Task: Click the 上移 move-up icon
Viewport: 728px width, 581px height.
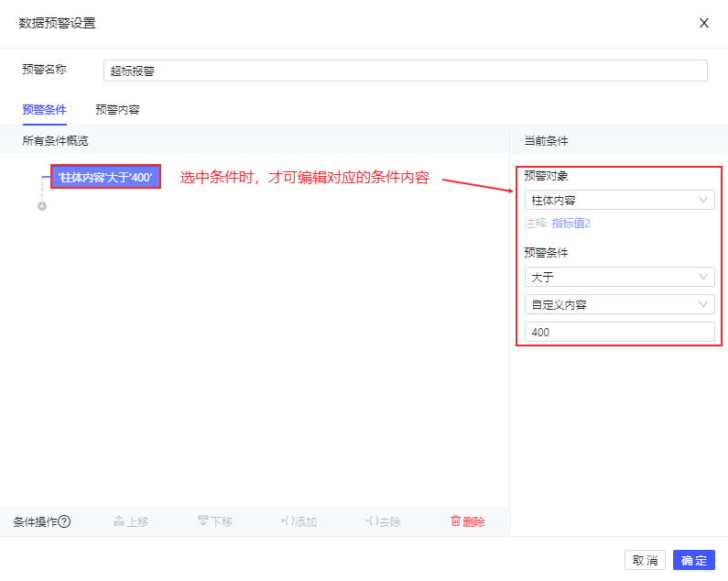Action: tap(119, 521)
